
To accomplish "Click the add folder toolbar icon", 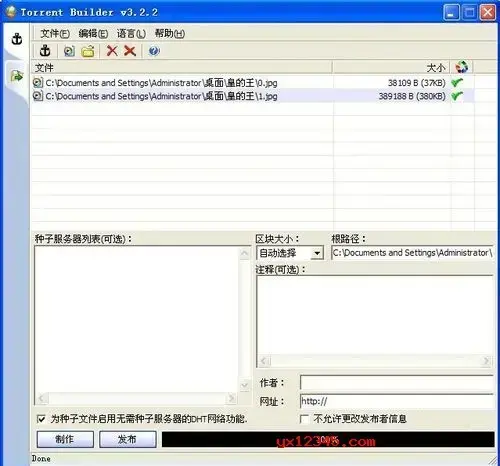I will pos(88,51).
